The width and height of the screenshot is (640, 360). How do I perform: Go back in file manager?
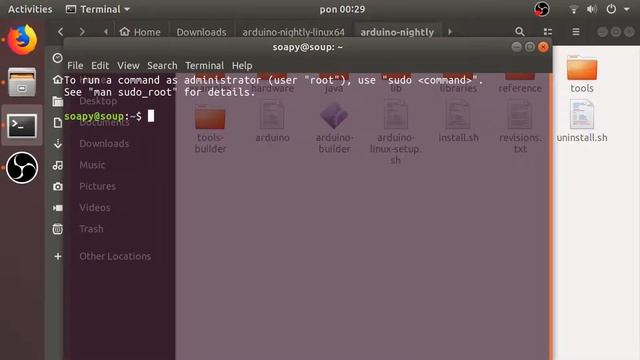(61, 31)
